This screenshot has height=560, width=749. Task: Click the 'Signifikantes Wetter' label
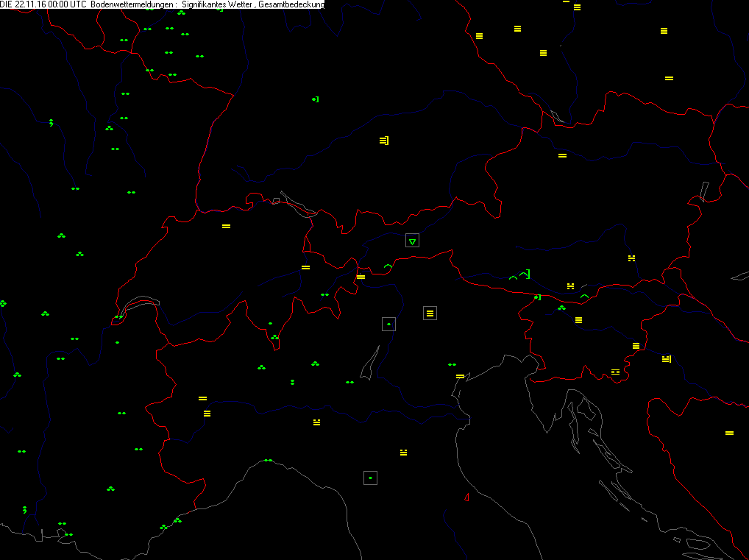click(217, 4)
